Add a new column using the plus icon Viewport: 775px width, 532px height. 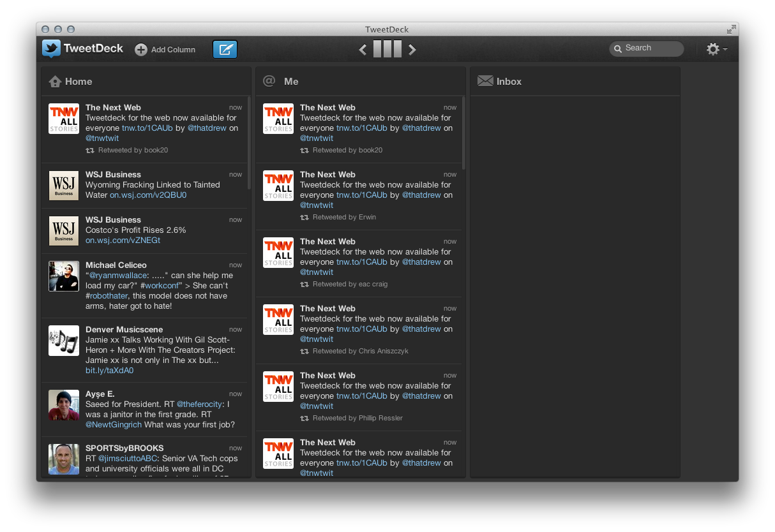140,49
